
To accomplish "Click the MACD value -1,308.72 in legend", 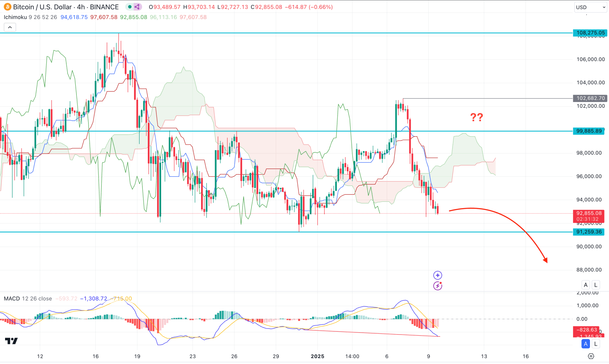I will (x=94, y=298).
